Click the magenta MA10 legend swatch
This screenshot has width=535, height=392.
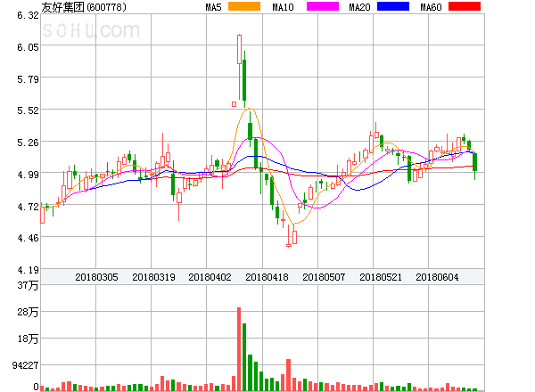coord(323,6)
